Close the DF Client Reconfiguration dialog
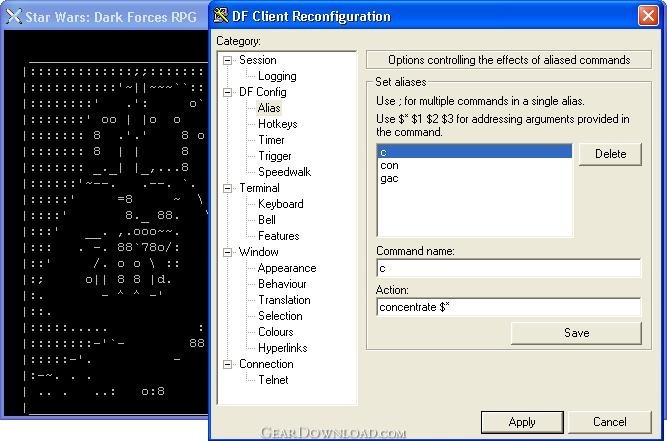Image resolution: width=667 pixels, height=441 pixels. pos(648,16)
